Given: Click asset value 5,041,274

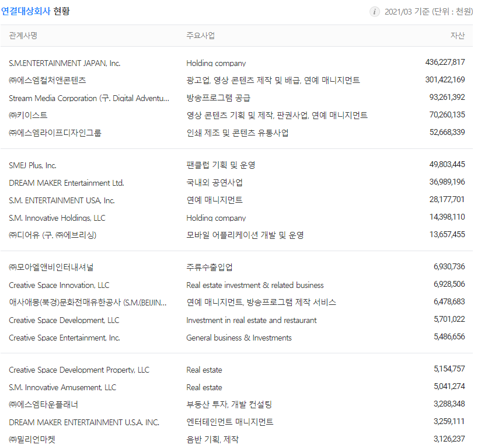Looking at the screenshot, I should (449, 386).
